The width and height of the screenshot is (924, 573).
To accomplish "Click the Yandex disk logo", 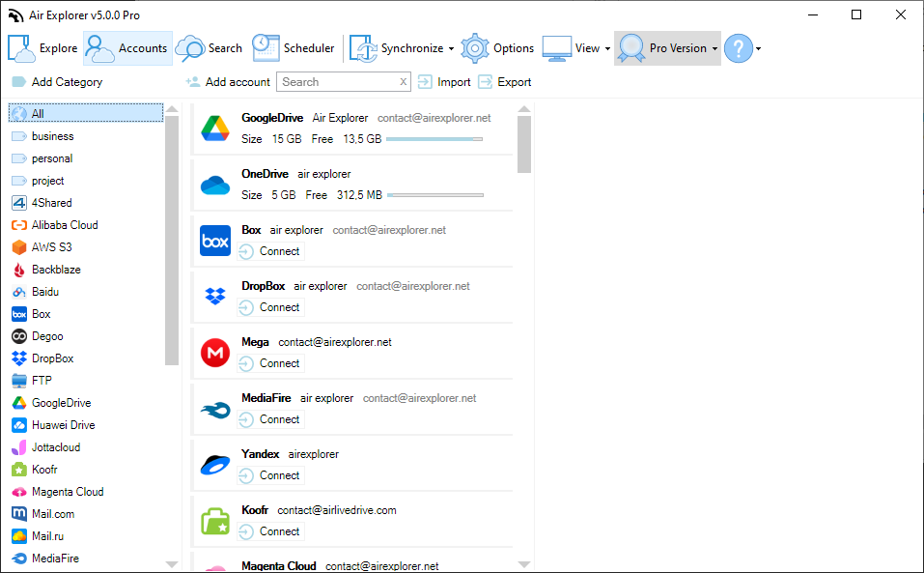I will (215, 465).
